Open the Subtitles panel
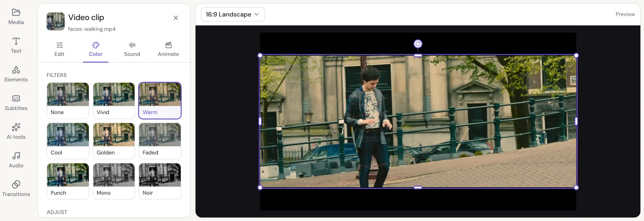Image resolution: width=644 pixels, height=221 pixels. click(16, 103)
